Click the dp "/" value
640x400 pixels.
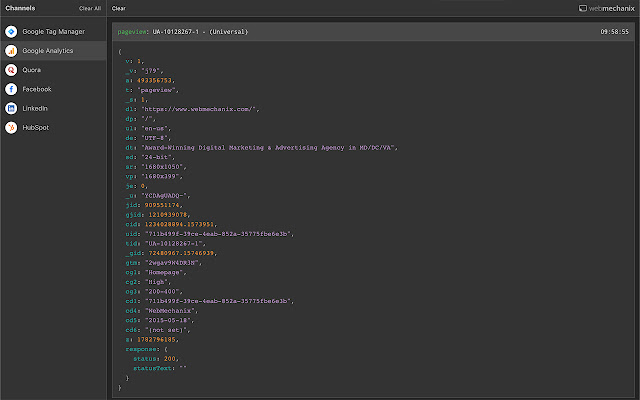click(147, 119)
